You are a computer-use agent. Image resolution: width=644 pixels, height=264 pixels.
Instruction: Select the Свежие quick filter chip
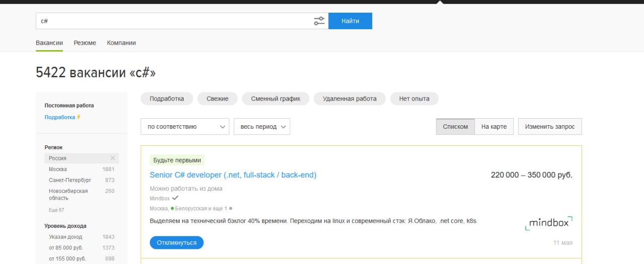217,99
